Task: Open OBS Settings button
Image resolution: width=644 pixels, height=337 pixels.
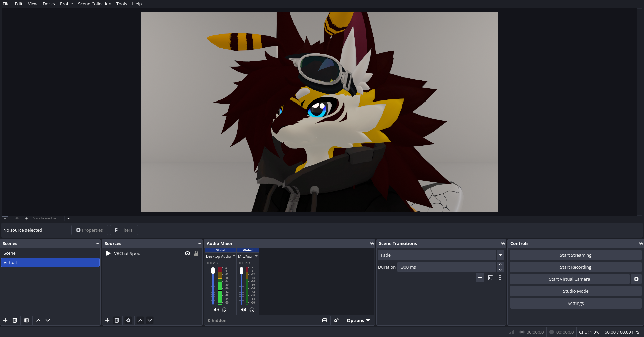Action: coord(576,303)
